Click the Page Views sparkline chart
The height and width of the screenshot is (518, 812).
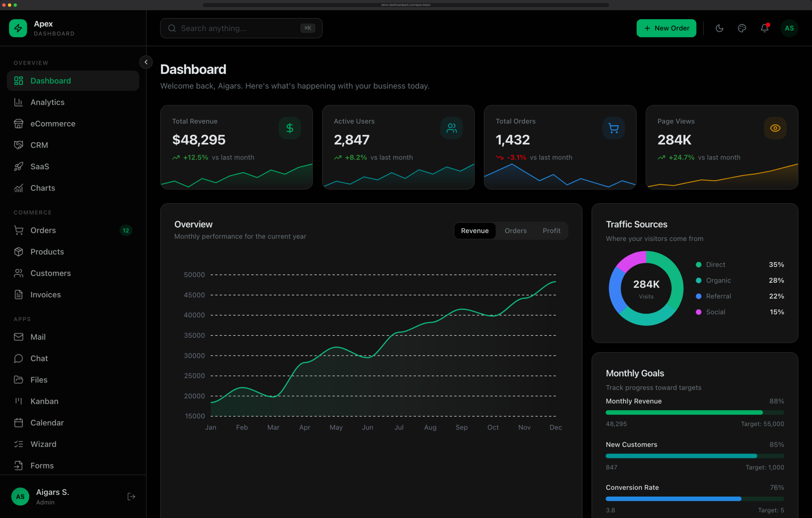click(722, 176)
